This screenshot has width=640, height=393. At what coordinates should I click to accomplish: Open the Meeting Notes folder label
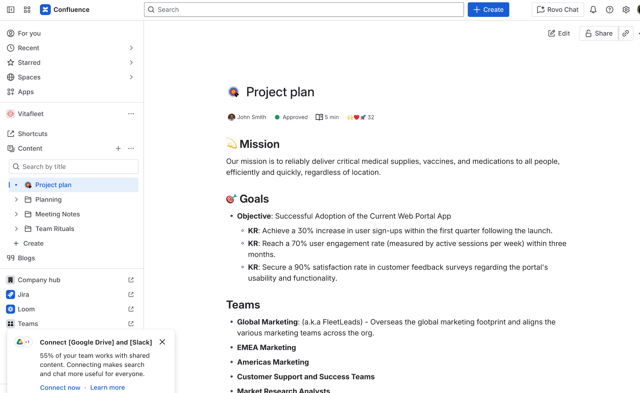(58, 214)
